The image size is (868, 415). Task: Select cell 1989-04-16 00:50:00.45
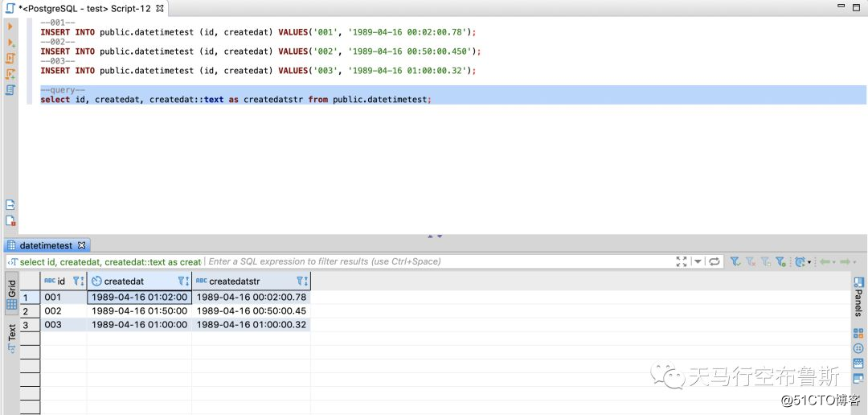click(x=252, y=311)
